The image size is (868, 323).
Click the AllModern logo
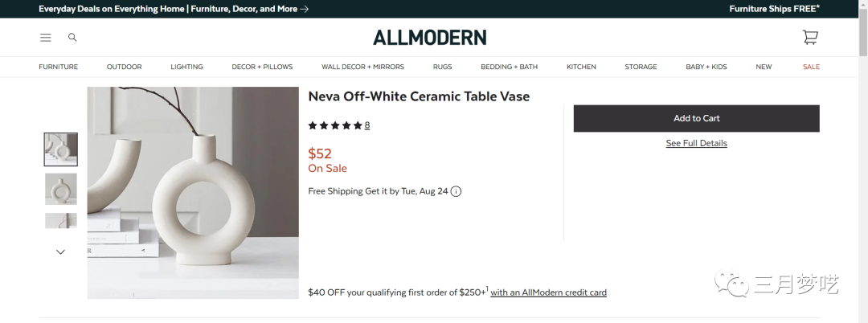(429, 38)
